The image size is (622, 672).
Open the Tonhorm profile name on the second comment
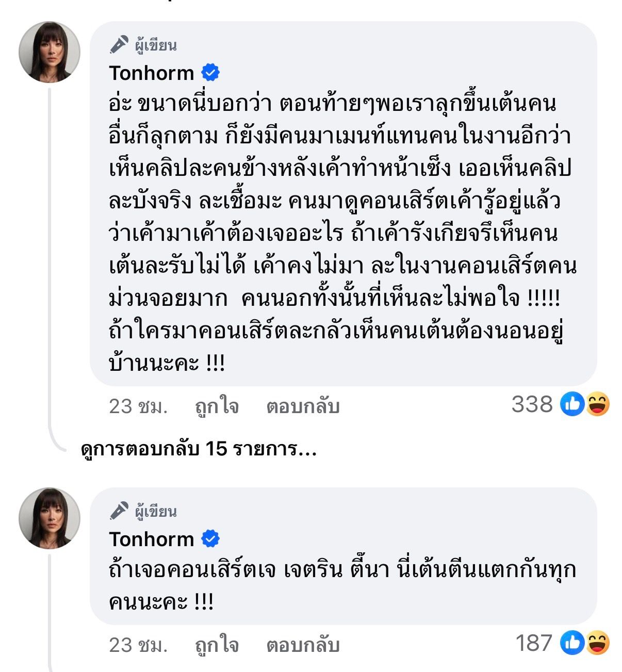tap(152, 539)
